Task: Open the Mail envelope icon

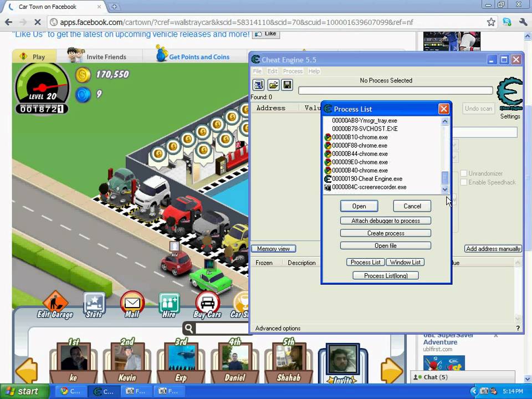Action: pos(132,305)
